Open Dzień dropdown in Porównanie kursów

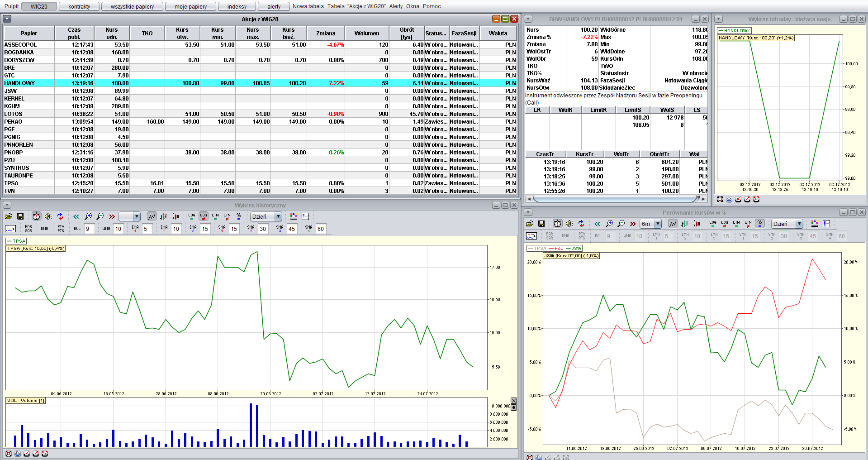click(787, 224)
